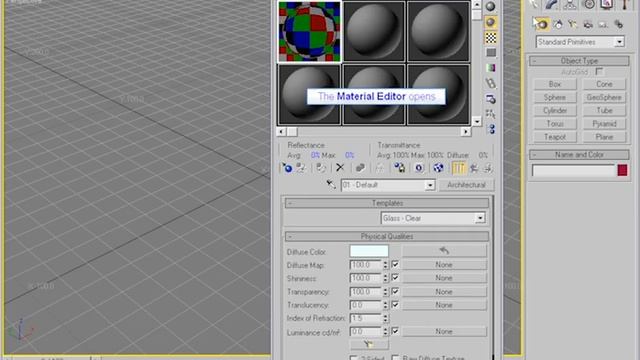Click Go Forward to Sibling icon
Screen dimensions: 640x360
click(488, 168)
